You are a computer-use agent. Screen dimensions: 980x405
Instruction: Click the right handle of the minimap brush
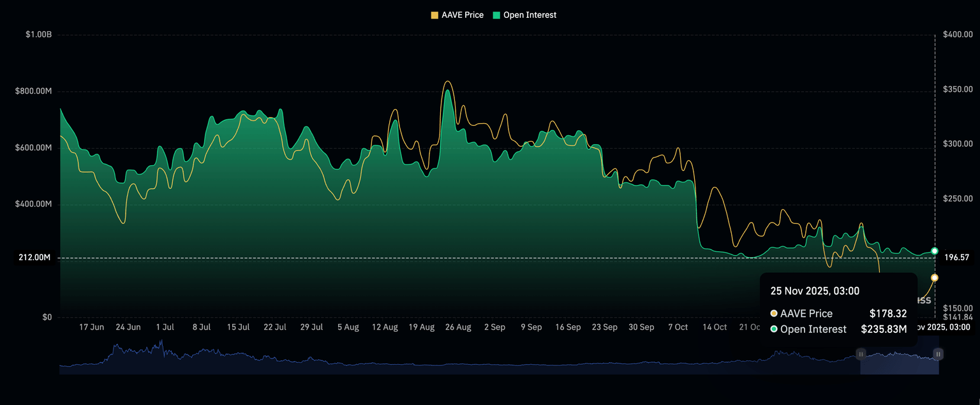938,353
